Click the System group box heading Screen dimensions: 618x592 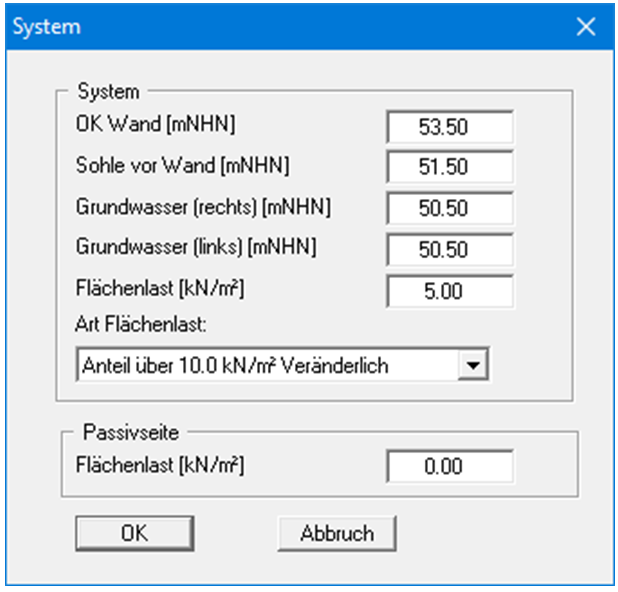pyautogui.click(x=108, y=91)
